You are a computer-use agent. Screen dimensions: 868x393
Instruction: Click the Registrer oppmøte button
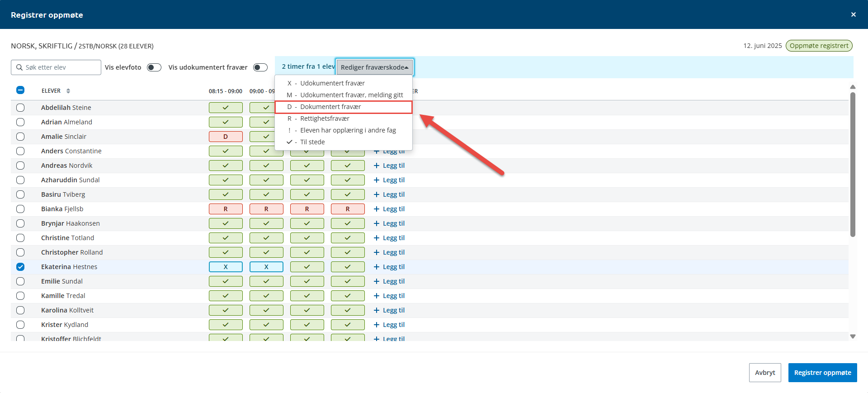click(x=822, y=373)
